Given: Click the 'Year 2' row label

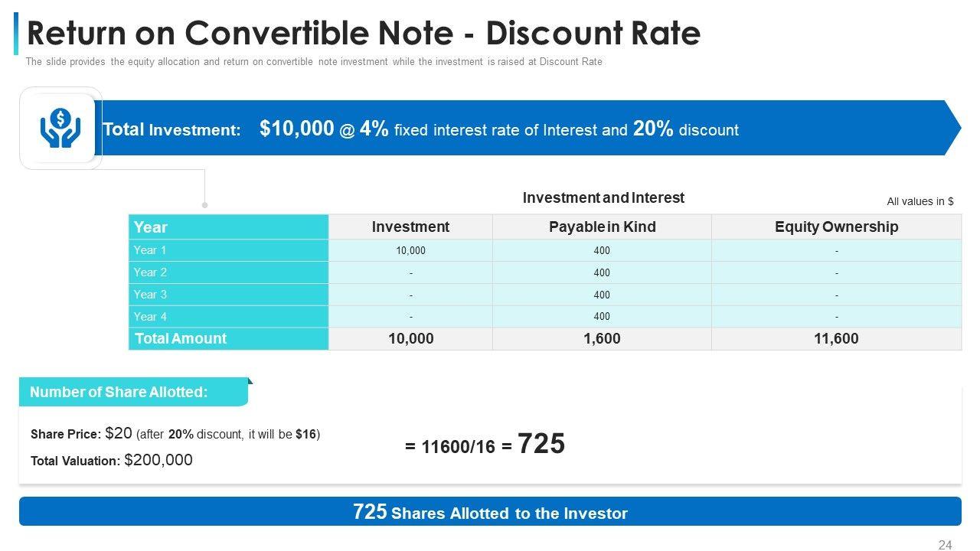Looking at the screenshot, I should coord(150,272).
